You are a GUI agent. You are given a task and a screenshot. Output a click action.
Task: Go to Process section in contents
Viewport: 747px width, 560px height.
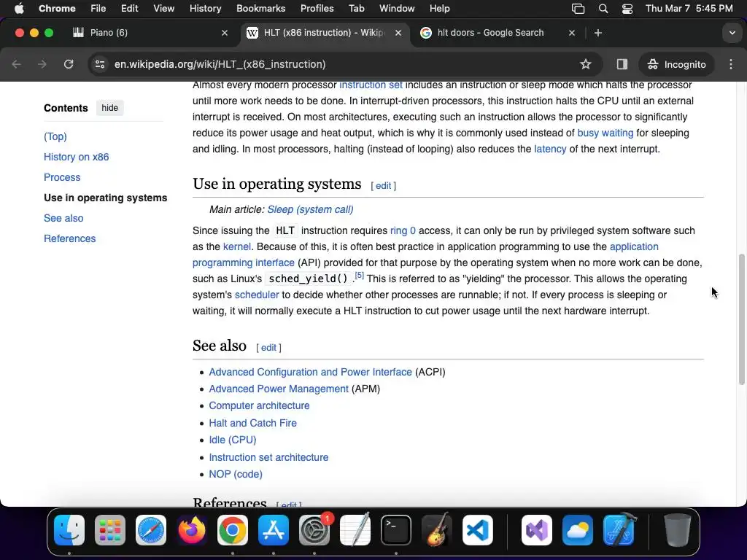click(x=62, y=178)
